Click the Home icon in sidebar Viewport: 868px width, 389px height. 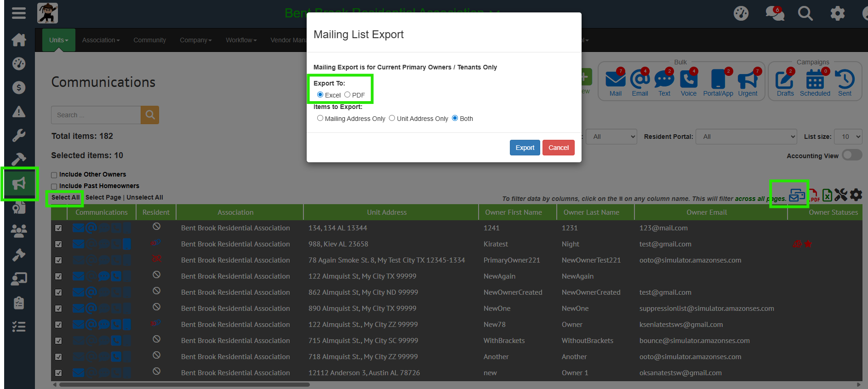[x=19, y=40]
